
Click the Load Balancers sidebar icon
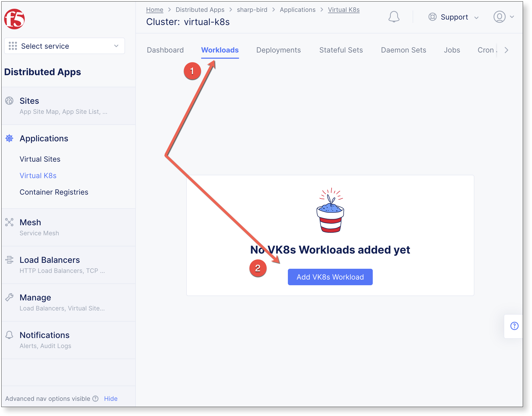[x=10, y=260]
